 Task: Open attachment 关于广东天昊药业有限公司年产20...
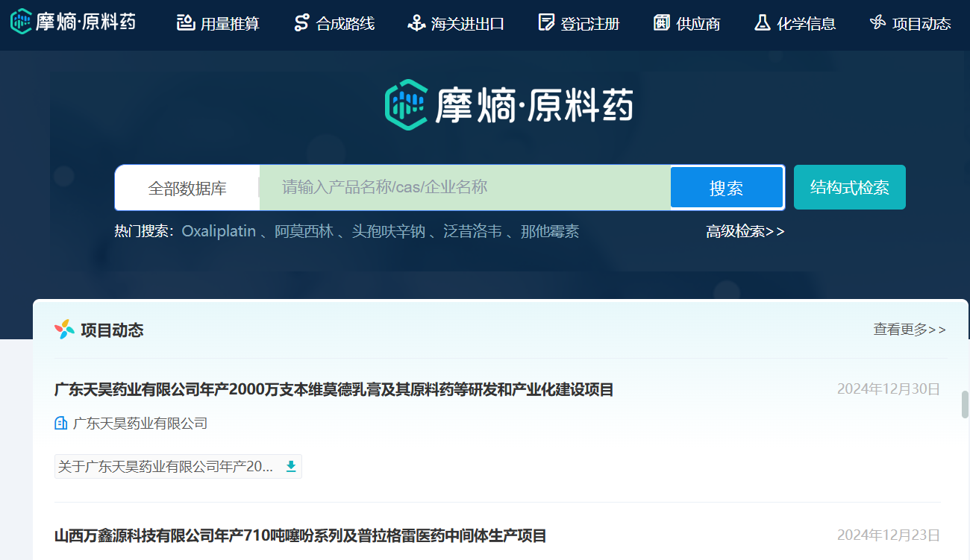[166, 467]
